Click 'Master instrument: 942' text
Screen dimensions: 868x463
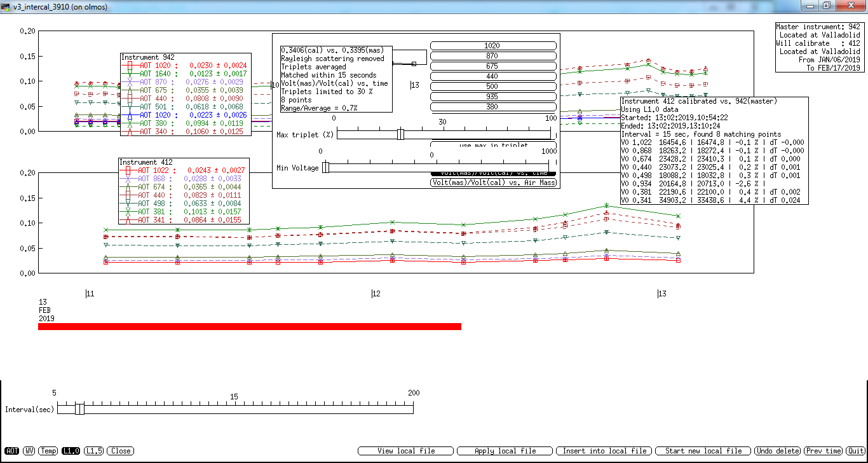[818, 27]
